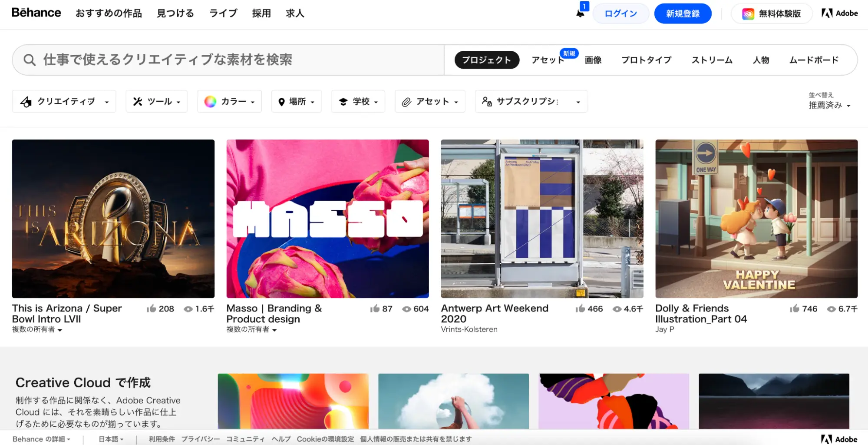Open the MASSO dragon fruit thumbnail
Viewport: 868px width, 445px height.
tap(328, 219)
